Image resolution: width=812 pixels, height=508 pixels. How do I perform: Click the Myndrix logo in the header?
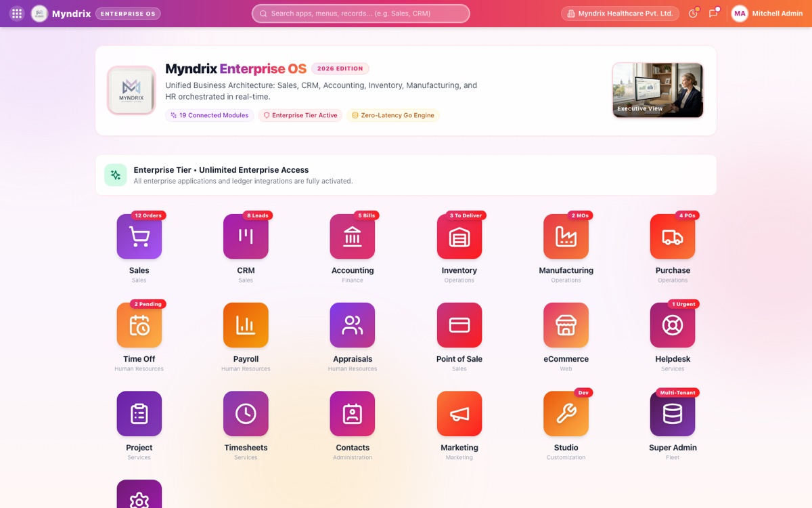point(39,14)
